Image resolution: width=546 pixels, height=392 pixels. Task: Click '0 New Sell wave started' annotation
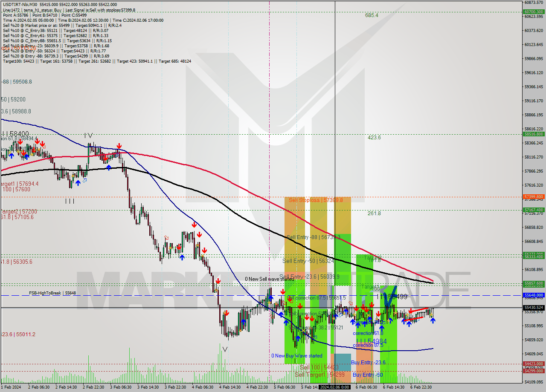[269, 279]
